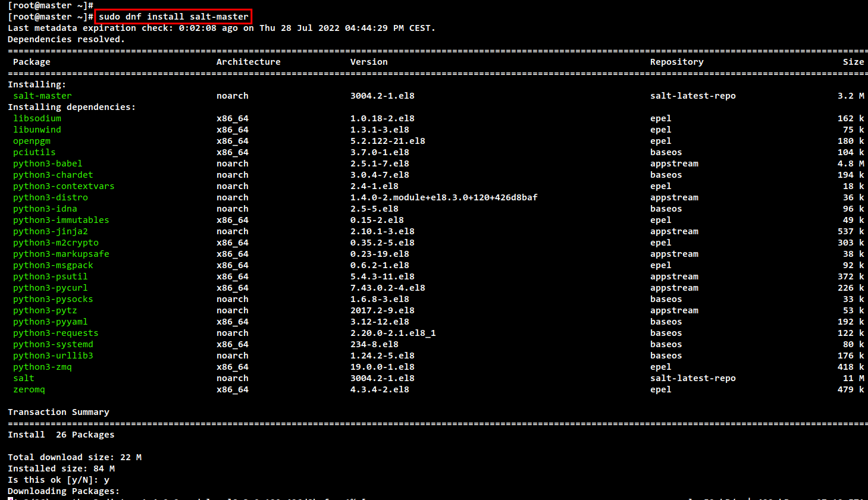Click the 'python3-urllib3' package name

coord(53,356)
